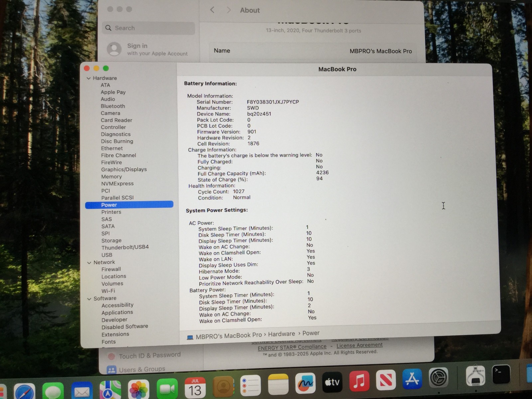The height and width of the screenshot is (399, 532).
Task: Click the Name row in About
Action: (x=313, y=51)
